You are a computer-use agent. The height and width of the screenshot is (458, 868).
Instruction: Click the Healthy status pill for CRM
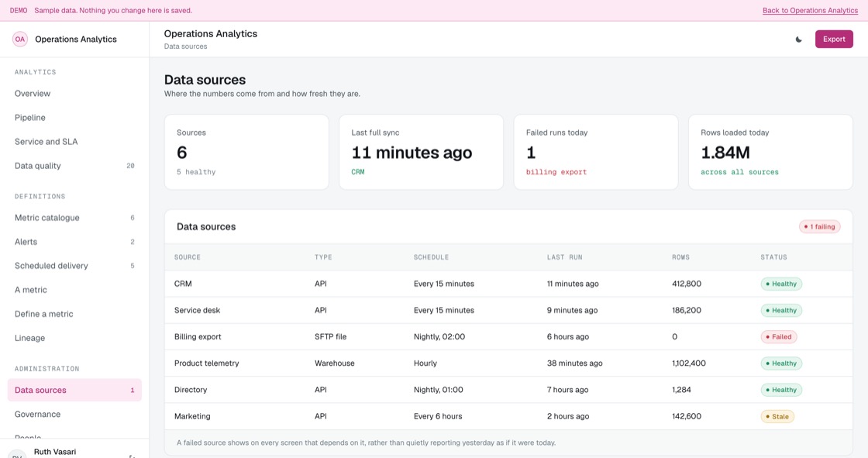781,284
